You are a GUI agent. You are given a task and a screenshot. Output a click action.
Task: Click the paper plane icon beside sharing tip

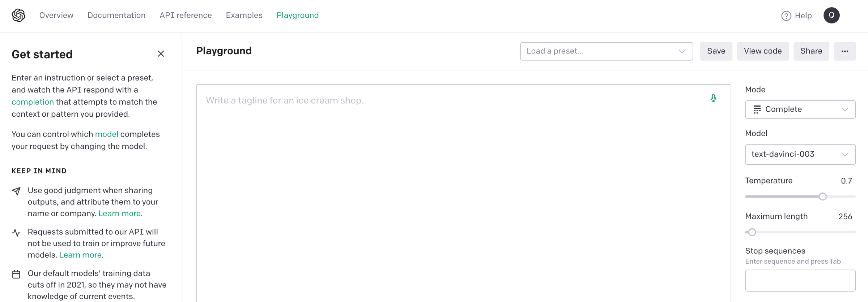[x=16, y=191]
